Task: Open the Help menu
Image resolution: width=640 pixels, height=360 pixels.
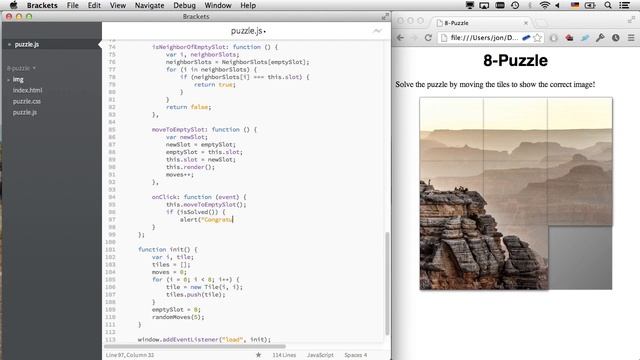Action: tap(248, 5)
